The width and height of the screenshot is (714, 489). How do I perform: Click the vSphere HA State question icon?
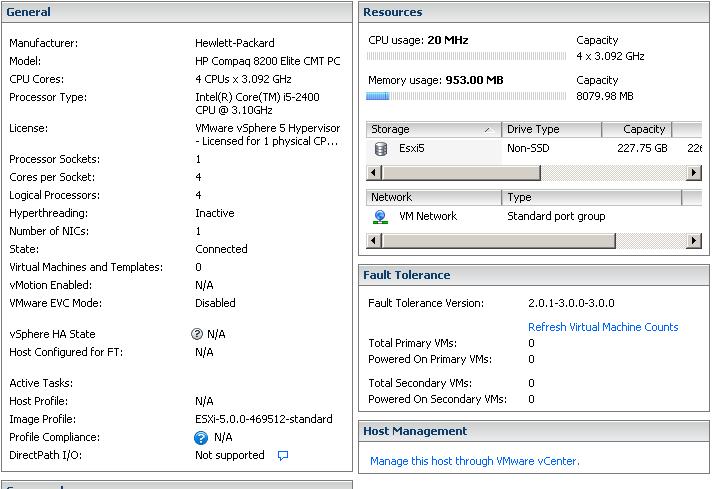tap(197, 334)
